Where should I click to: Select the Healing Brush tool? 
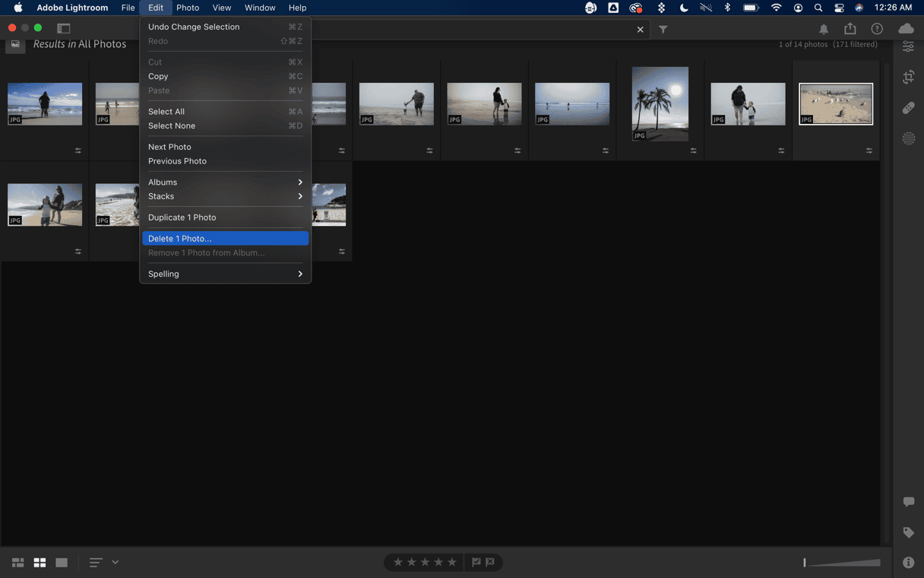tap(908, 108)
